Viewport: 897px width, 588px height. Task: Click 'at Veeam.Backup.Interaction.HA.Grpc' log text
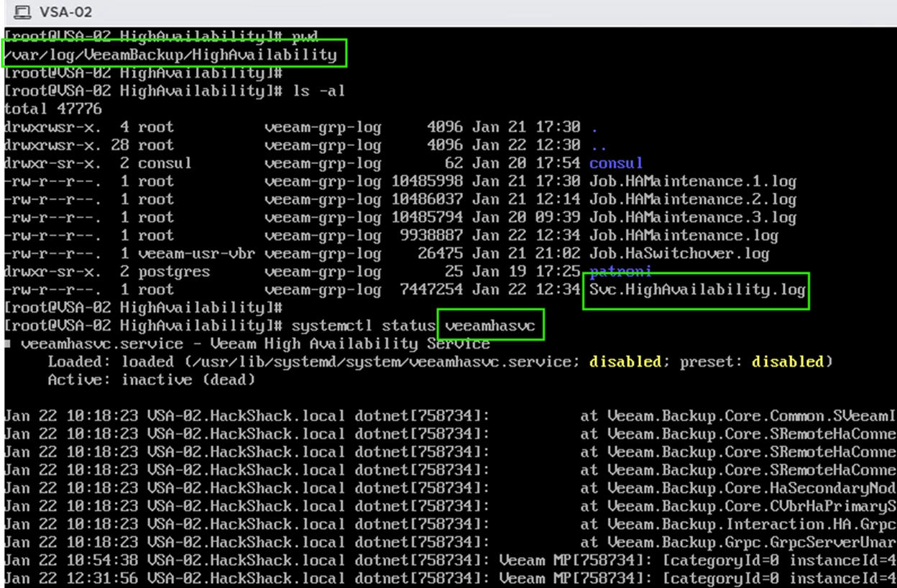click(738, 524)
